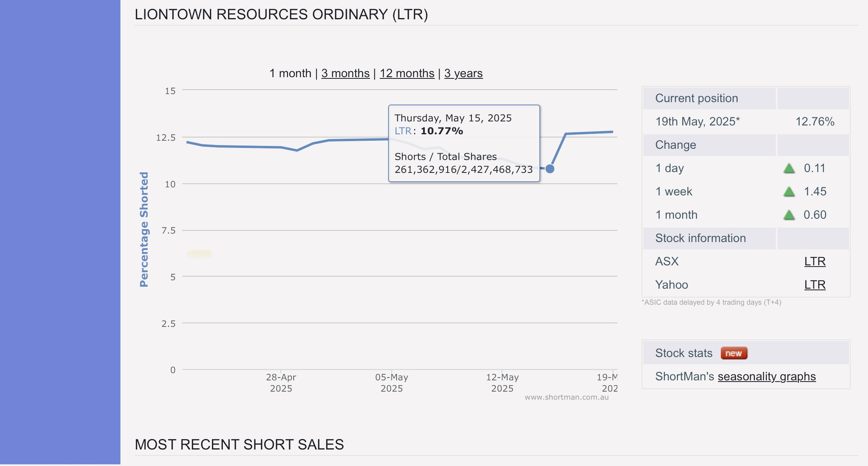Screen dimensions: 868x466
Task: Click the 'Stock information' table header
Action: pos(701,238)
